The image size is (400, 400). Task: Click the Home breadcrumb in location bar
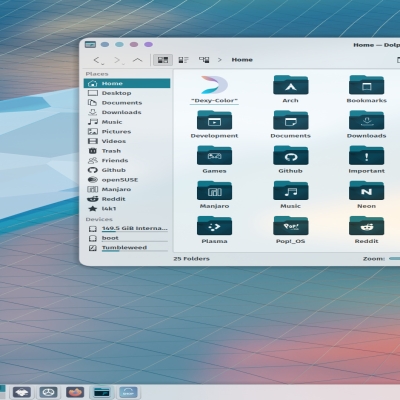click(242, 60)
